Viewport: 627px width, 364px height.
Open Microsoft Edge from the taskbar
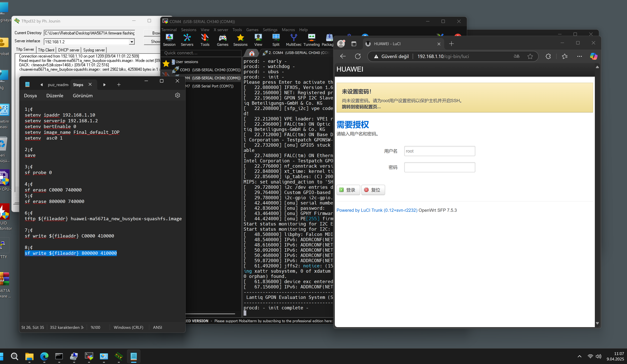click(x=44, y=357)
